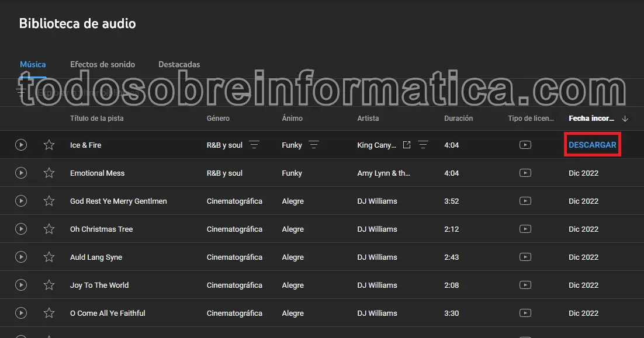This screenshot has height=338, width=644.
Task: Switch to Efectos de sonido tab
Action: click(102, 64)
